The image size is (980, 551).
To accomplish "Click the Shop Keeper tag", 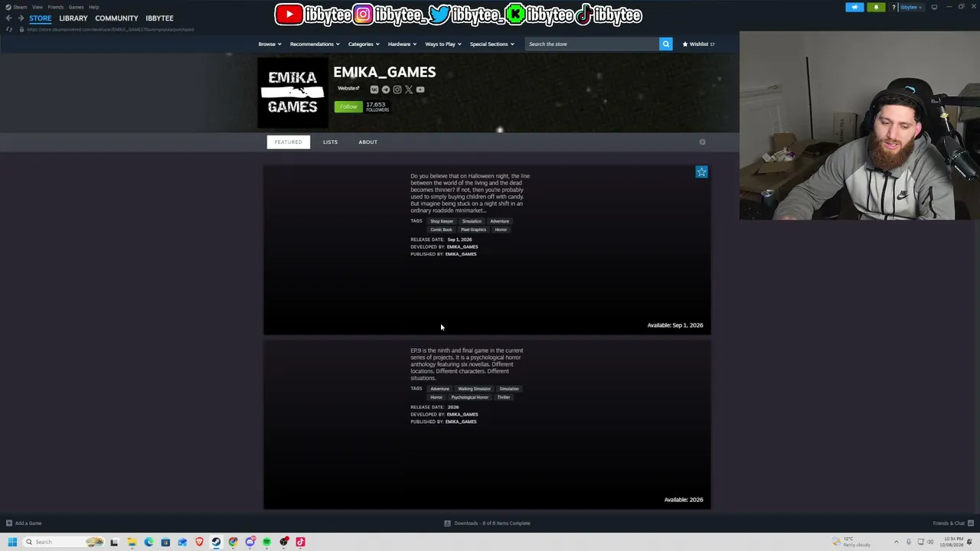I will tap(442, 221).
